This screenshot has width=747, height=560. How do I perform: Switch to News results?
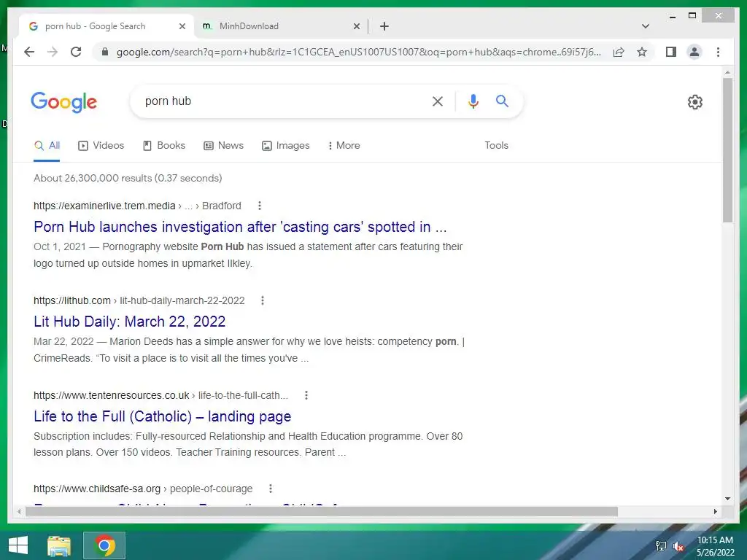(223, 145)
